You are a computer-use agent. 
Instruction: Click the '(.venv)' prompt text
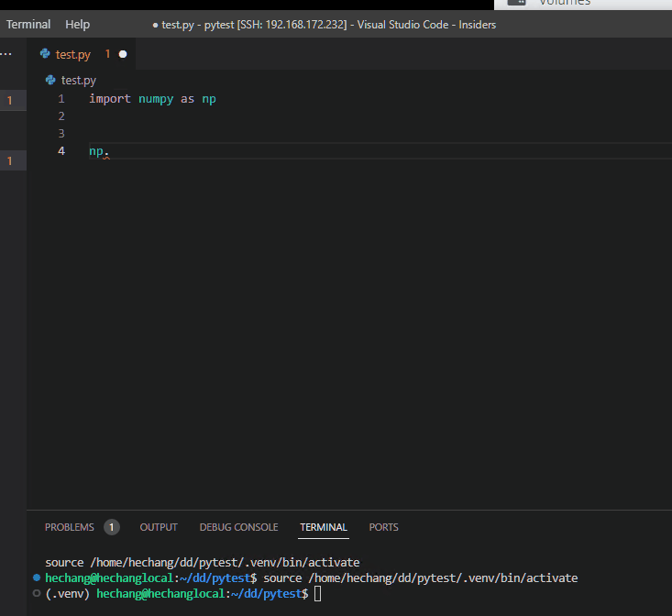pos(67,594)
